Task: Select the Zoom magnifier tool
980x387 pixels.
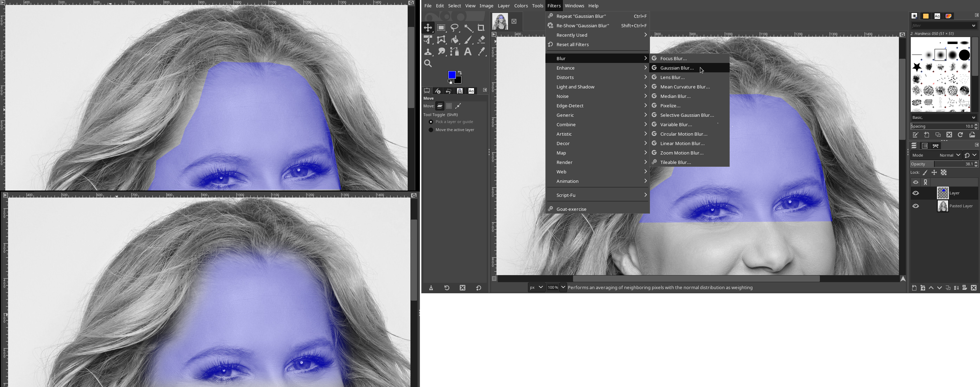Action: (428, 64)
